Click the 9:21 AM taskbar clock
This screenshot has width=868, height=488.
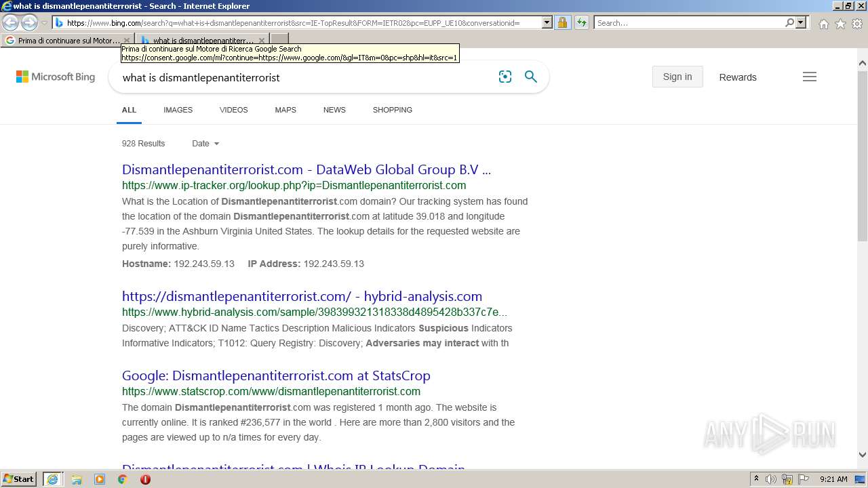click(833, 479)
